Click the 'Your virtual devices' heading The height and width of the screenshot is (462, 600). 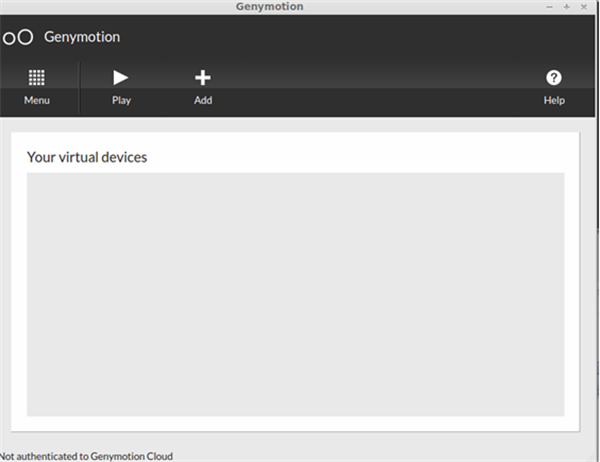[x=87, y=157]
